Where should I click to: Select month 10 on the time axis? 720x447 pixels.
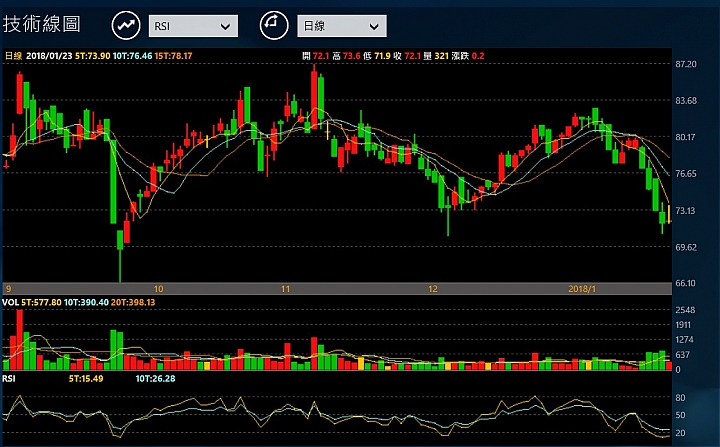coord(158,289)
